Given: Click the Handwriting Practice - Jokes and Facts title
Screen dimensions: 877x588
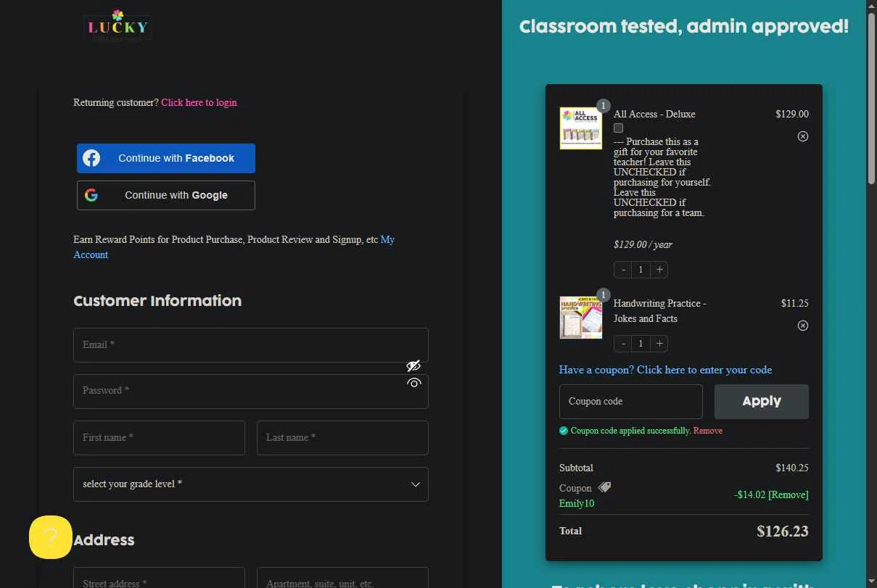Looking at the screenshot, I should point(660,311).
